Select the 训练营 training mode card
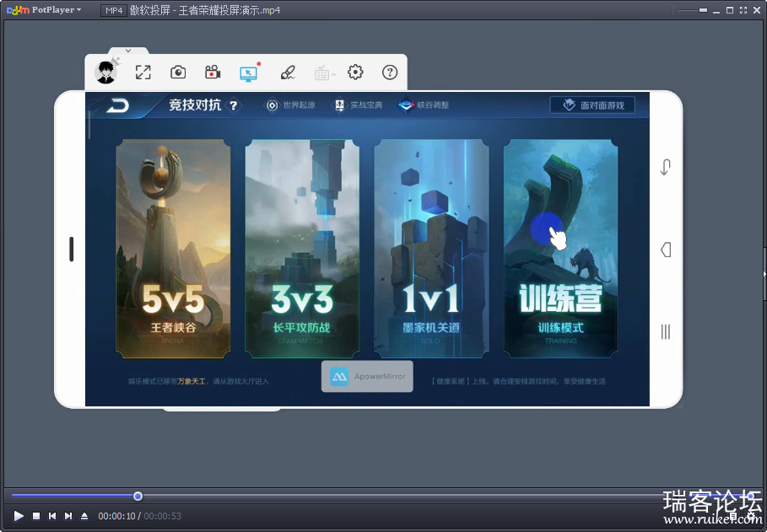This screenshot has height=532, width=767. coord(560,249)
